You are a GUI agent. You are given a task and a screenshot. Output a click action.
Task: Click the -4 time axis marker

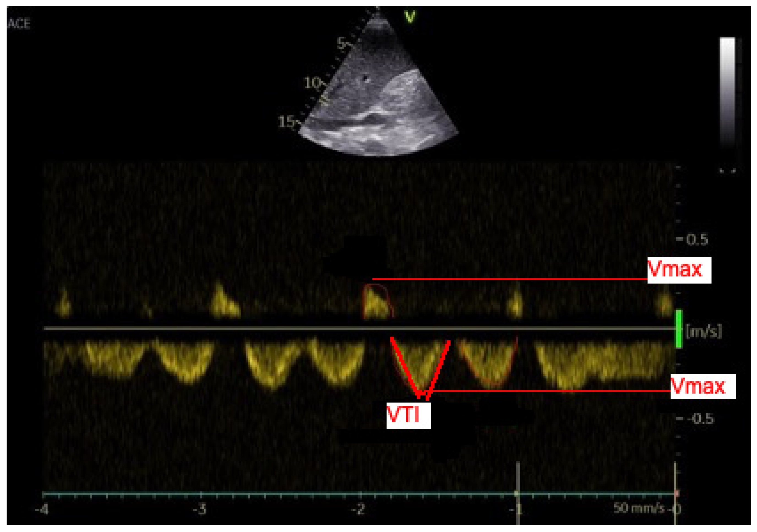pos(42,510)
